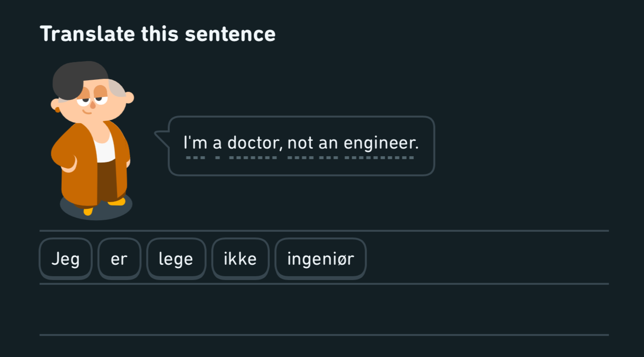644x357 pixels.
Task: Reveal hint for the word 'not'
Action: pyautogui.click(x=300, y=143)
